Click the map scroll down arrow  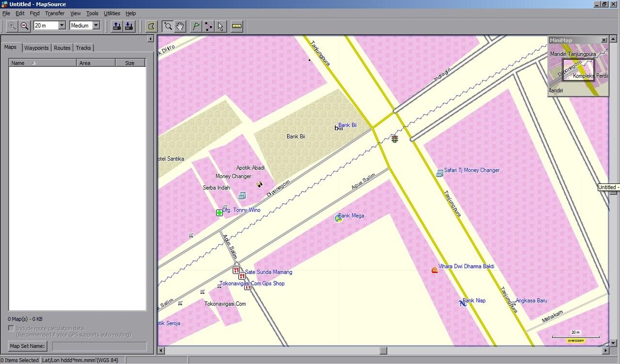pos(612,343)
